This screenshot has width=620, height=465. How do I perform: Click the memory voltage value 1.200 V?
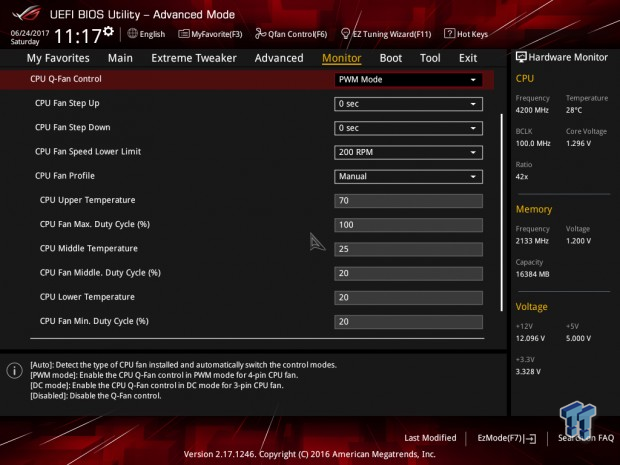click(x=578, y=241)
